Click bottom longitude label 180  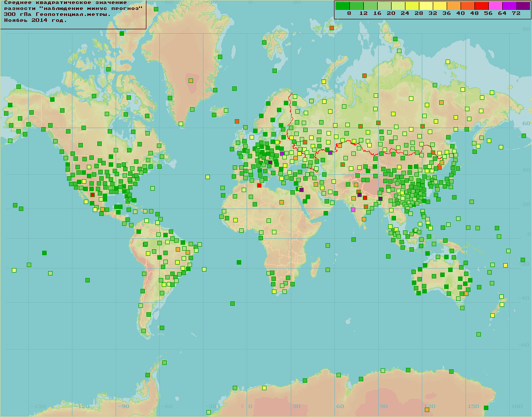click(517, 407)
